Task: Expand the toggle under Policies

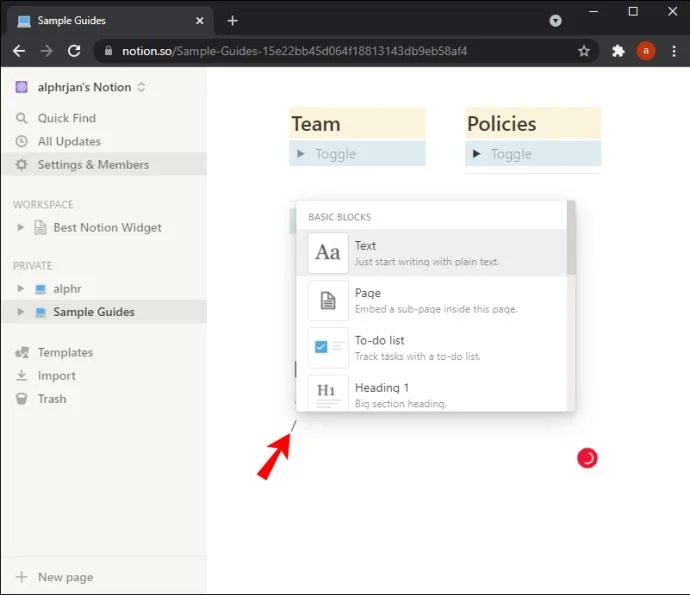Action: point(476,154)
